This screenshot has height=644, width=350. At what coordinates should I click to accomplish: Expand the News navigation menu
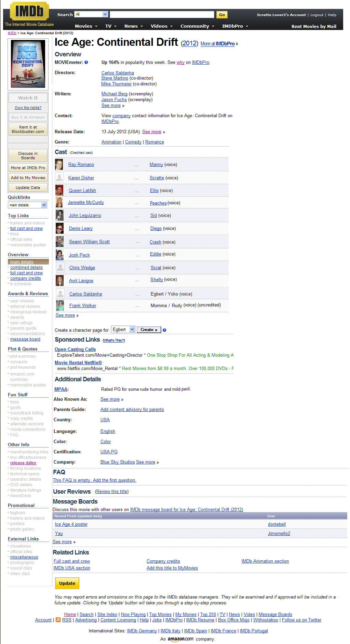tap(134, 26)
